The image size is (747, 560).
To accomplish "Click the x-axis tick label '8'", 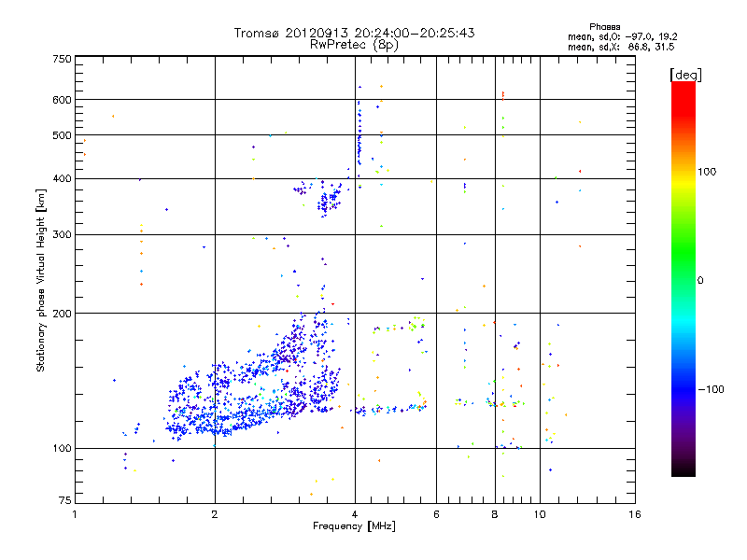I will click(x=495, y=514).
